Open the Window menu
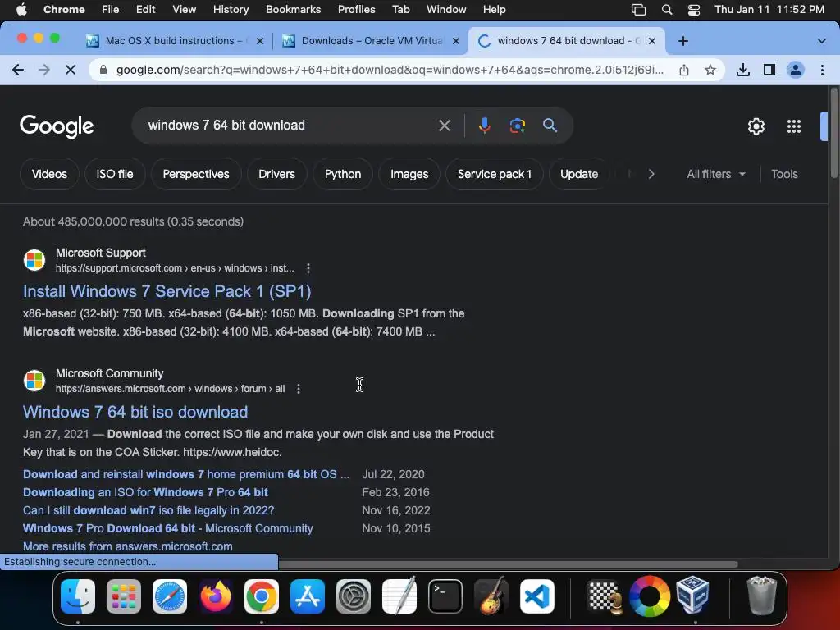Image resolution: width=840 pixels, height=630 pixels. coord(446,10)
